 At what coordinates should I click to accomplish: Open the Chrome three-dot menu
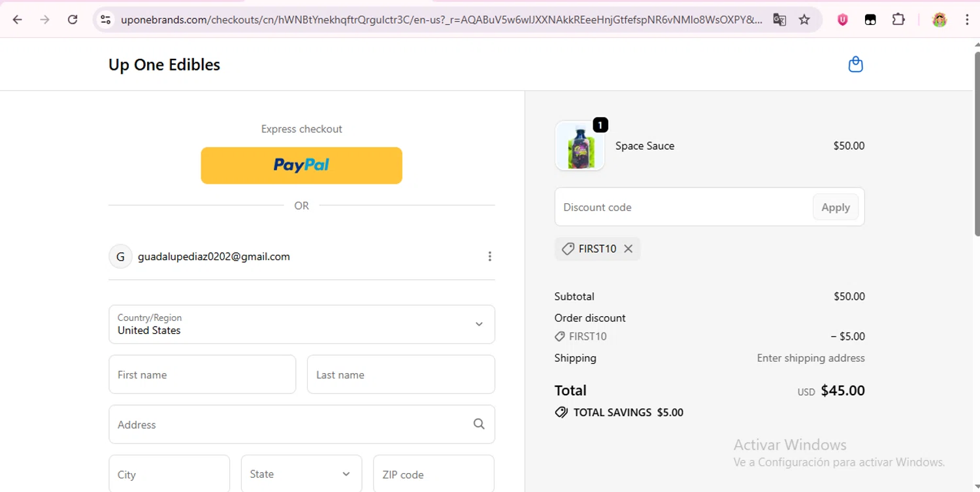tap(967, 20)
